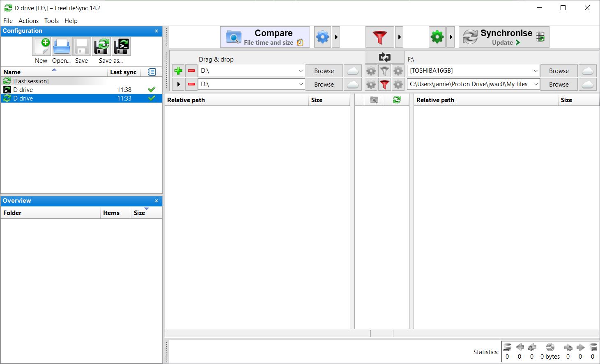
Task: Open a configuration file with Open icon
Action: 62,46
